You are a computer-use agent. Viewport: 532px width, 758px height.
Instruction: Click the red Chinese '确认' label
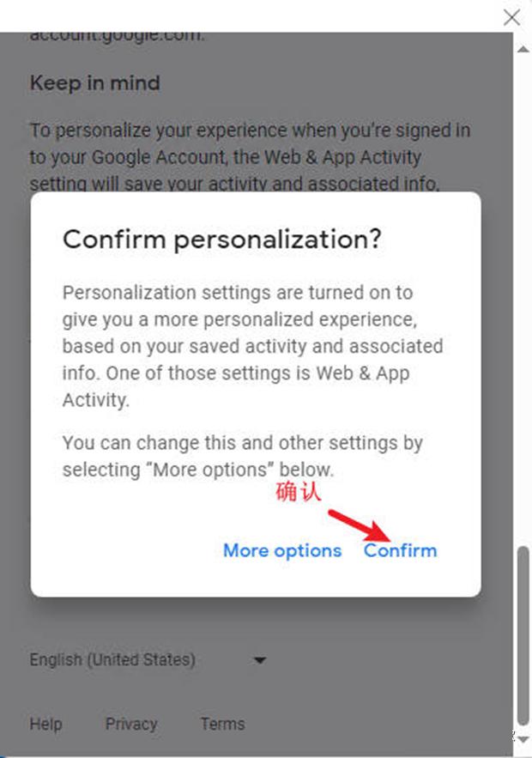(x=298, y=492)
